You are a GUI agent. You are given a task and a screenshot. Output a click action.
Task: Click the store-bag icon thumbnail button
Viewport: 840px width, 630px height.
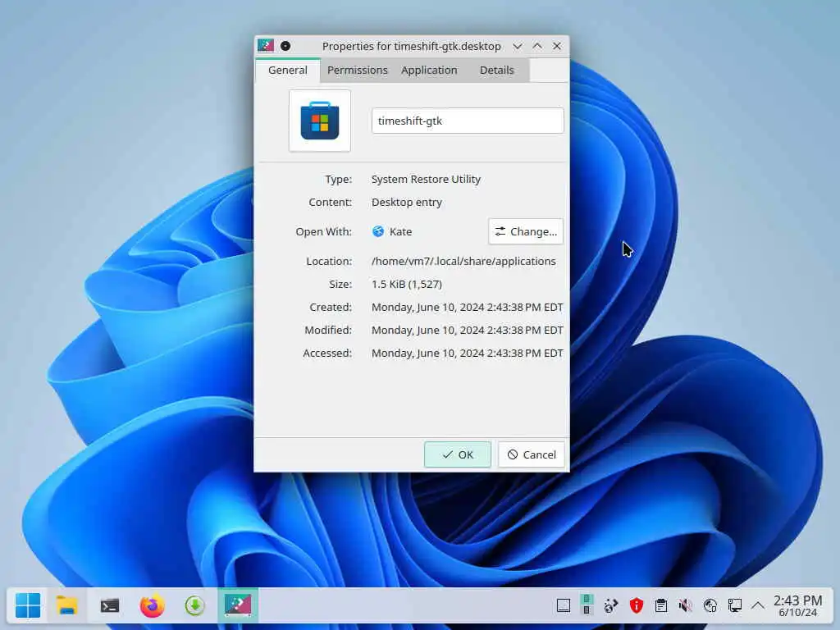(320, 121)
